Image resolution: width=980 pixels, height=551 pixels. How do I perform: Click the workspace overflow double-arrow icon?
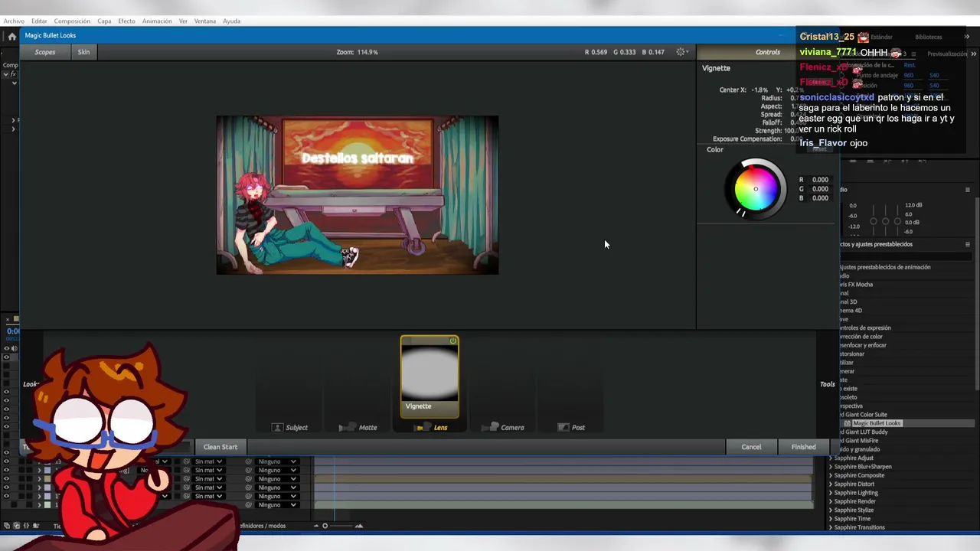pos(966,37)
